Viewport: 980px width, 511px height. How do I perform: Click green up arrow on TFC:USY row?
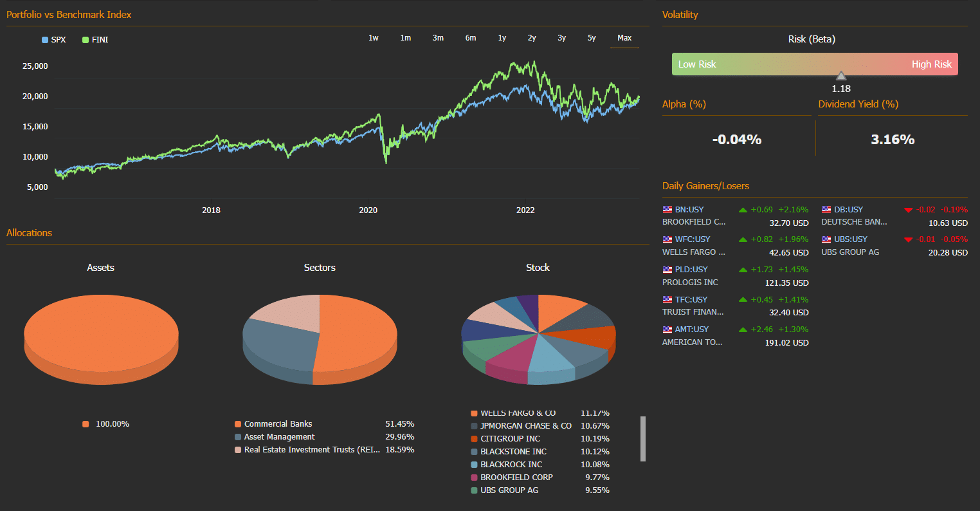[743, 299]
